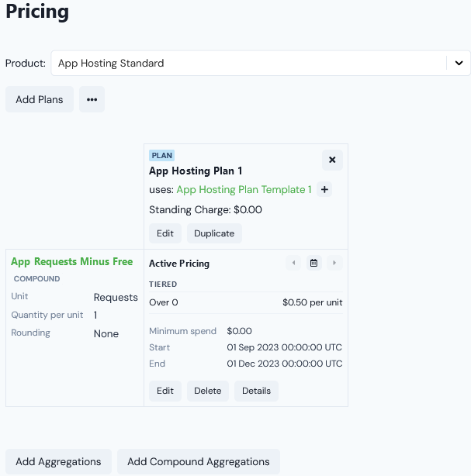Remove App Hosting Plan 1 with X icon

[332, 160]
